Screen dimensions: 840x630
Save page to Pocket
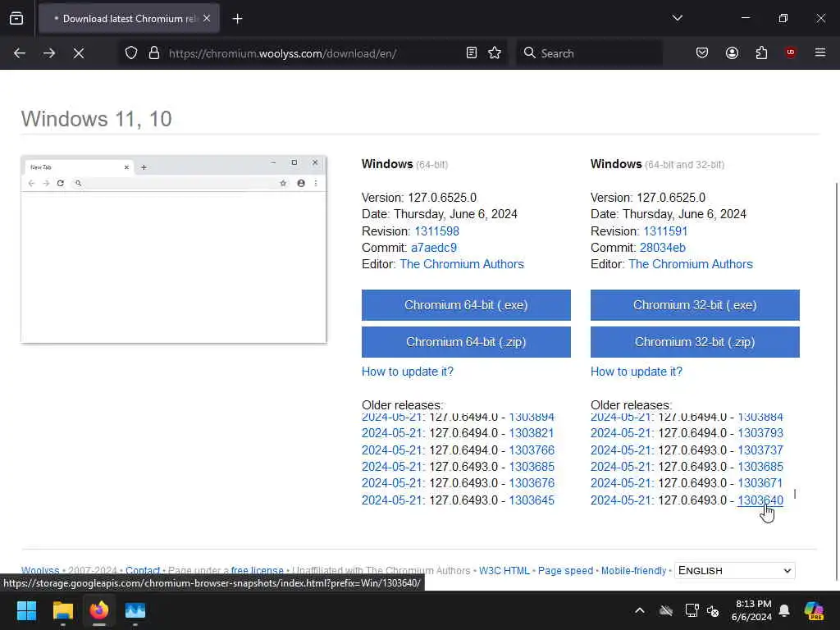pyautogui.click(x=702, y=53)
